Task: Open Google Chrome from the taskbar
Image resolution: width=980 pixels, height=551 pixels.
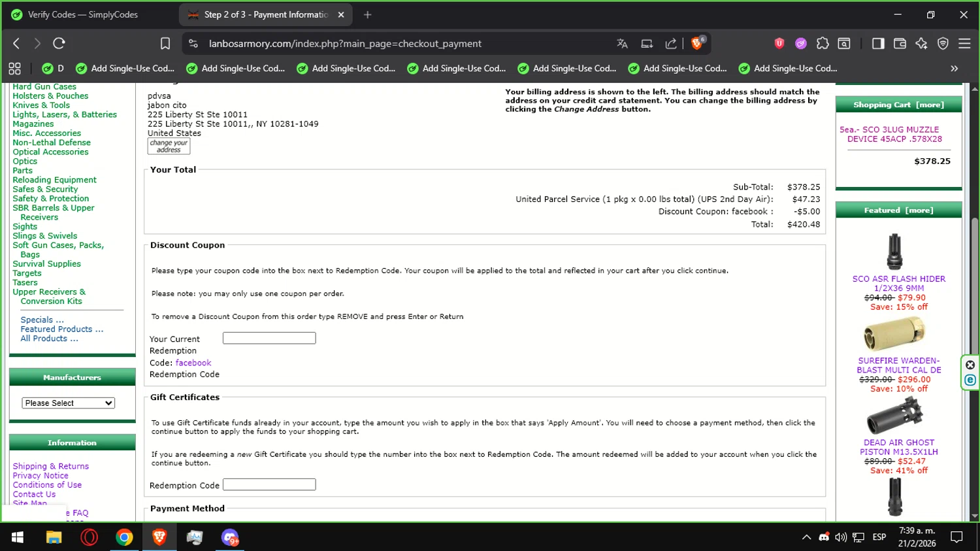Action: click(124, 537)
